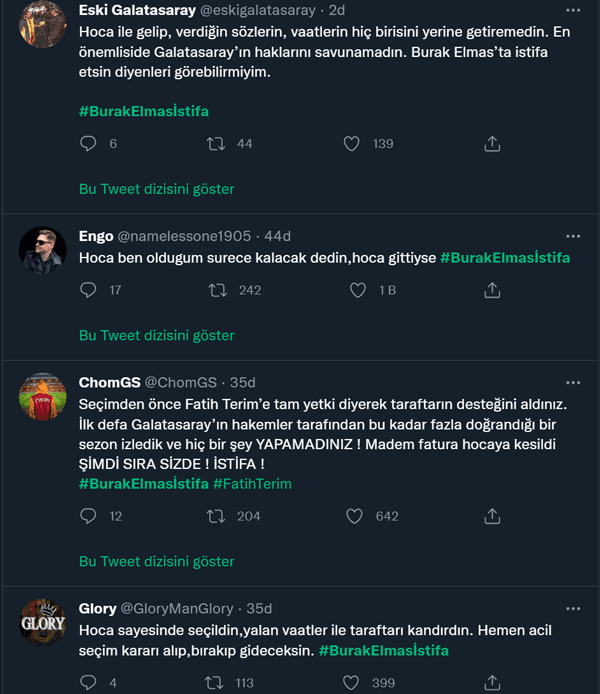Open more options on Eski Galatasaray tweet
600x694 pixels.
[573, 10]
